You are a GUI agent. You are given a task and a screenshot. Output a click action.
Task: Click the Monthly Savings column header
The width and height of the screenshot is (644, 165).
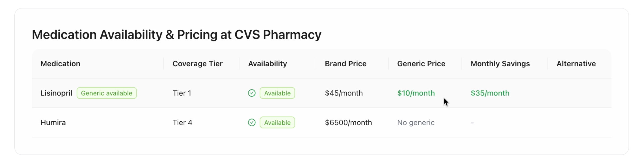(x=500, y=64)
